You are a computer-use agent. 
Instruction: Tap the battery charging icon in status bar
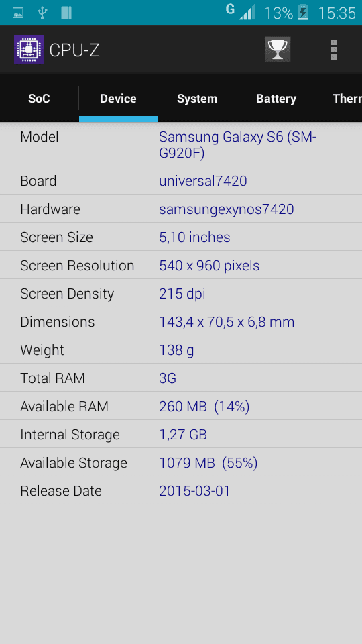click(x=303, y=12)
